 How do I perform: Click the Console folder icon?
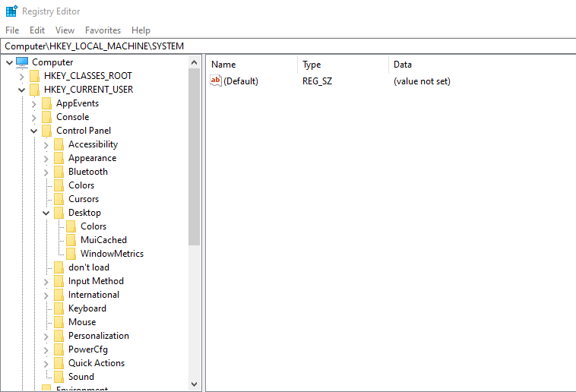tap(46, 117)
